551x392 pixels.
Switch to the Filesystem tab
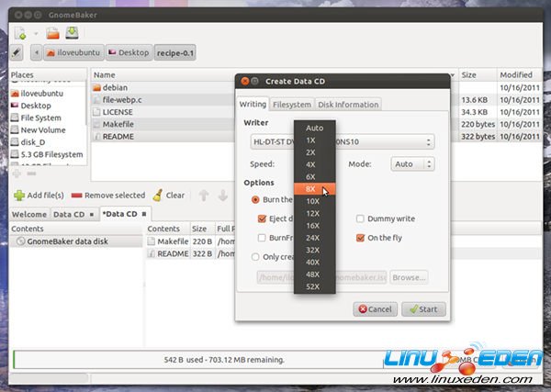click(x=292, y=104)
